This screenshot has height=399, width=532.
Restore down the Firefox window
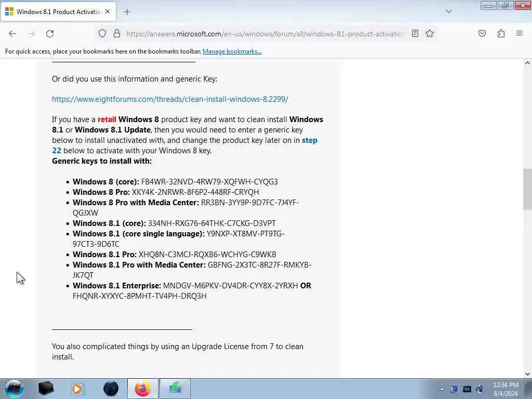505,6
